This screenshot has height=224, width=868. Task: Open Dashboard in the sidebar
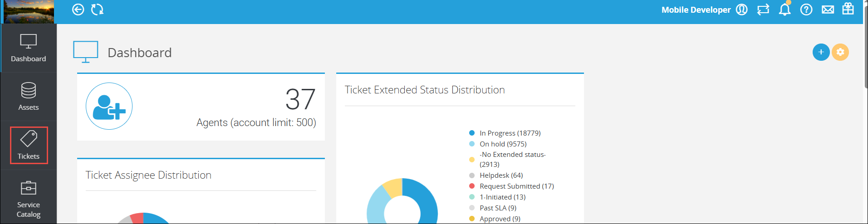pos(29,48)
